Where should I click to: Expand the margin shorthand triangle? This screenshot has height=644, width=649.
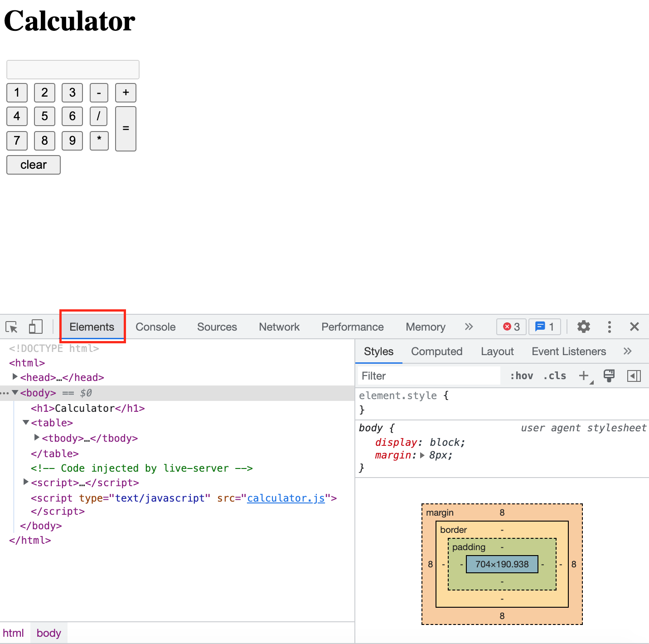tap(422, 455)
